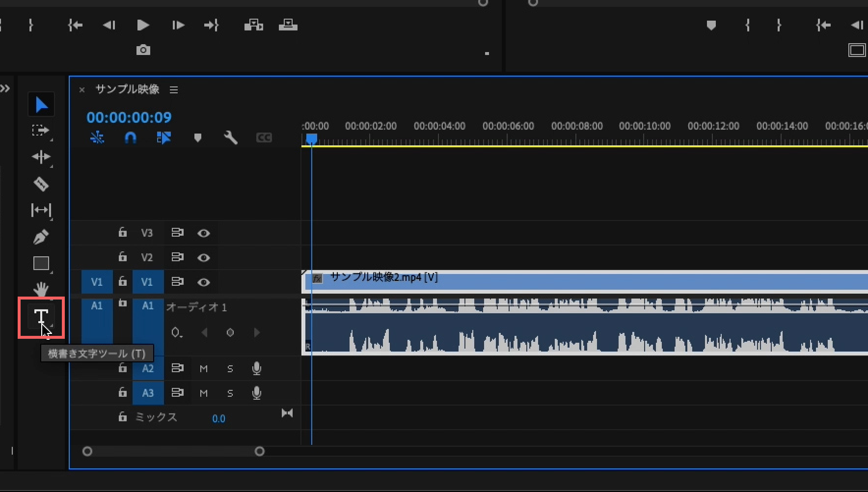The image size is (868, 492).
Task: Toggle Linked Selection in timeline
Action: click(163, 137)
